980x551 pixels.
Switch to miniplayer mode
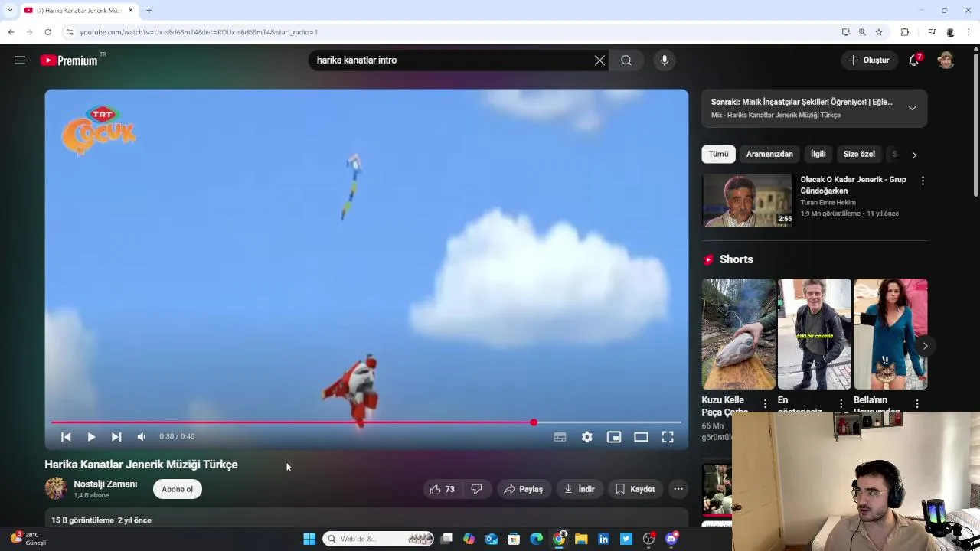[614, 437]
